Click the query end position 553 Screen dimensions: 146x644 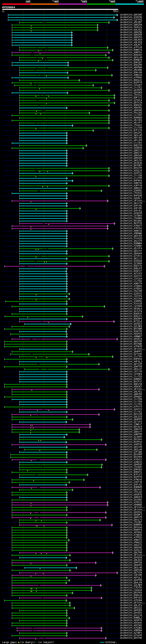(115, 11)
